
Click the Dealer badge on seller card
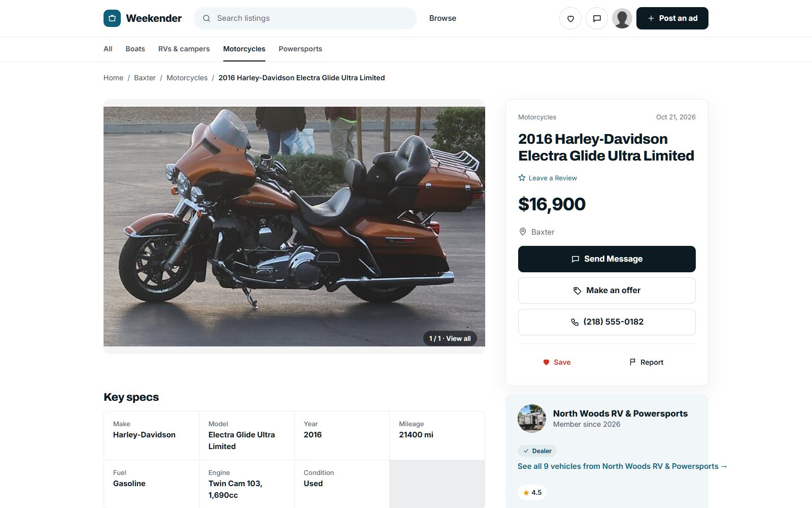(x=537, y=451)
